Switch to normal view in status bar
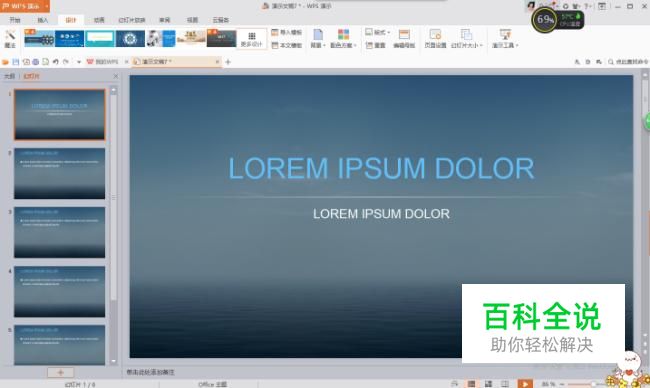The image size is (650, 388). (471, 384)
